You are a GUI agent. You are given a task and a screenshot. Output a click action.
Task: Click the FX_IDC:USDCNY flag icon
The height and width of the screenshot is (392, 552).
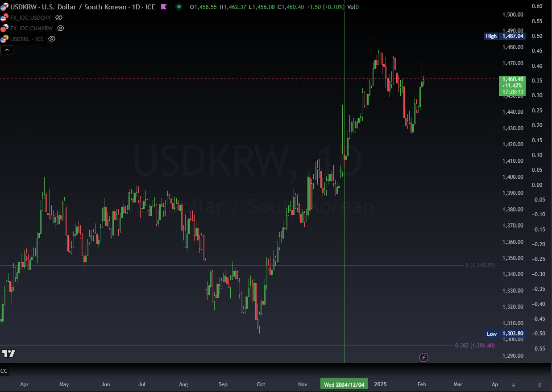[4, 18]
